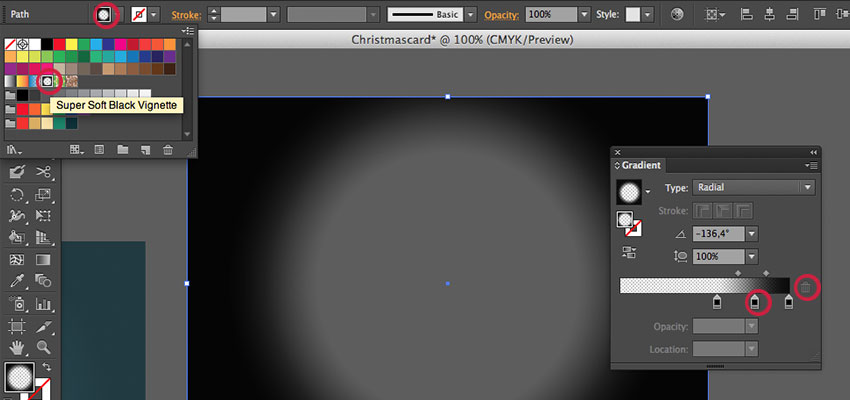
Task: Open Recolor Artwork wheel icon
Action: coord(677,15)
